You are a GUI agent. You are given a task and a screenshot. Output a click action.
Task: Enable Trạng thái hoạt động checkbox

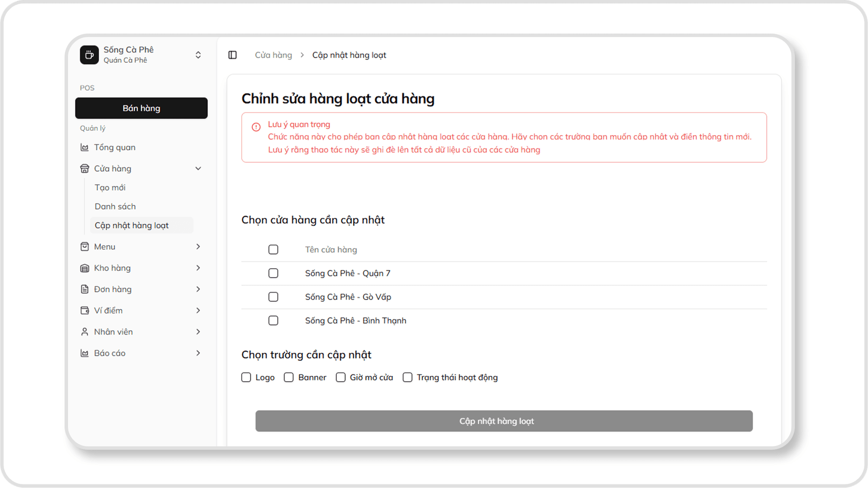(x=407, y=377)
